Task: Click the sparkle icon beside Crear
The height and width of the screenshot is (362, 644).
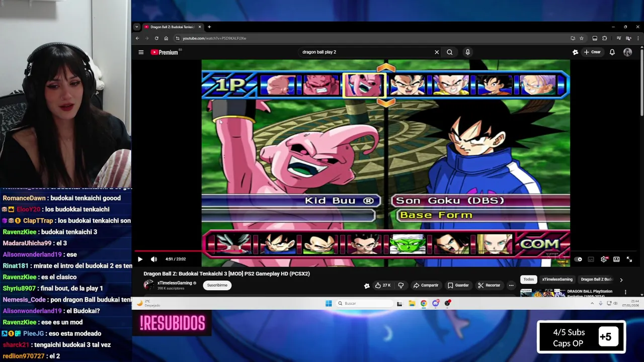Action: coord(575,52)
